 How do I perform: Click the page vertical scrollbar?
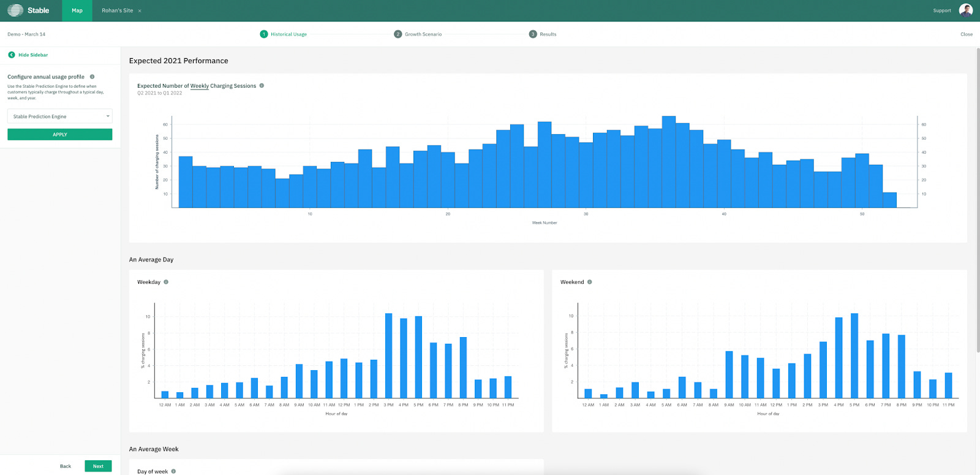click(x=978, y=200)
